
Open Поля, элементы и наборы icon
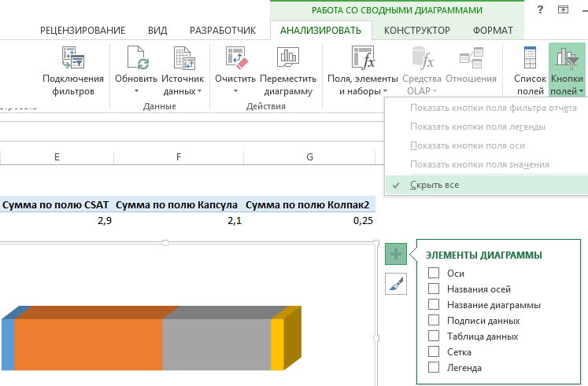pyautogui.click(x=364, y=58)
